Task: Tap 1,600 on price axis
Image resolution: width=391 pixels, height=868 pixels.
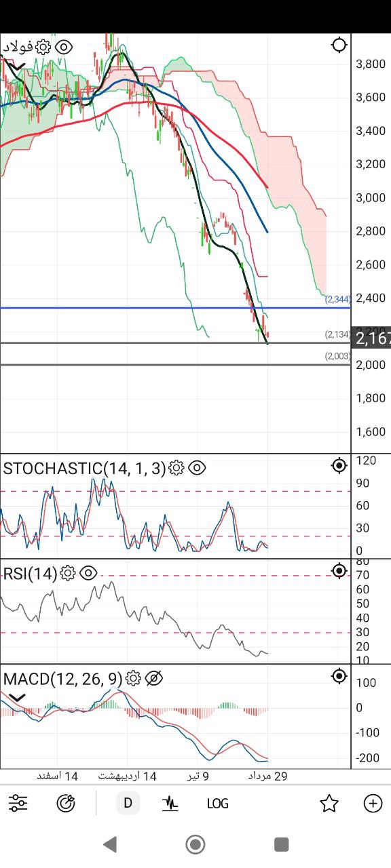Action: (x=371, y=431)
